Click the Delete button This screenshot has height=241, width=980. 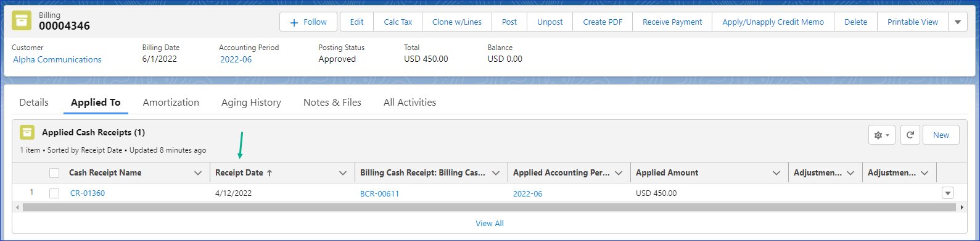(855, 22)
